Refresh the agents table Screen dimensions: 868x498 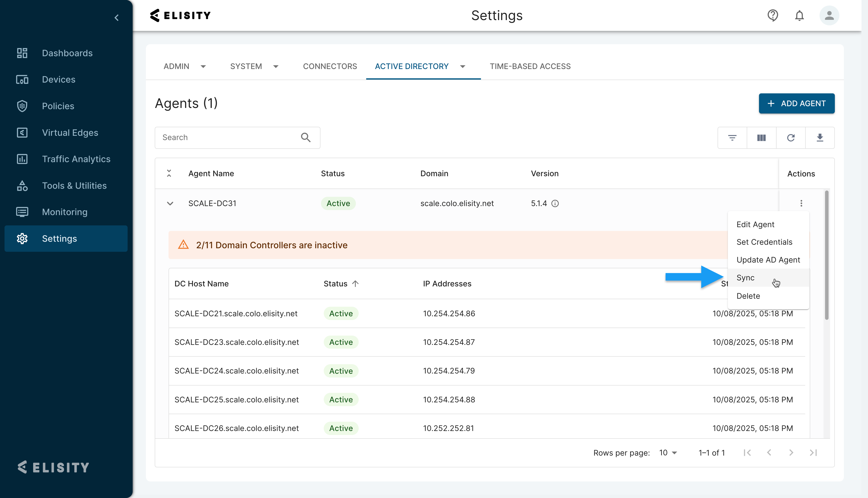click(791, 138)
